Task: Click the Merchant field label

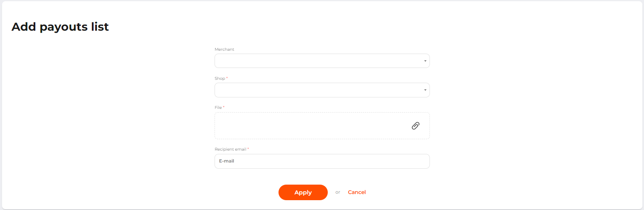Action: tap(224, 50)
